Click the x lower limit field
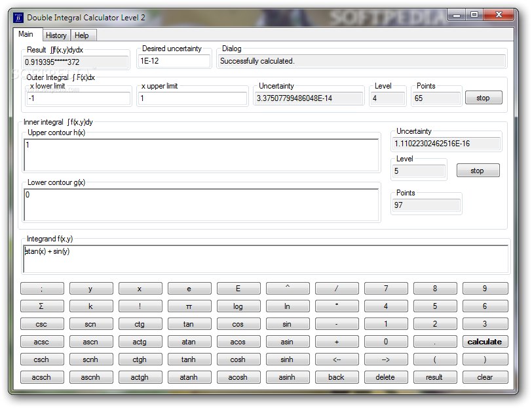Screen dimensions: 532x408 pos(79,98)
